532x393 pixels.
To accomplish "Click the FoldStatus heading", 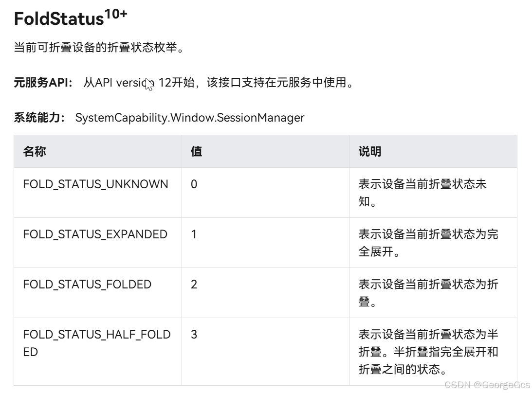I will pos(58,19).
